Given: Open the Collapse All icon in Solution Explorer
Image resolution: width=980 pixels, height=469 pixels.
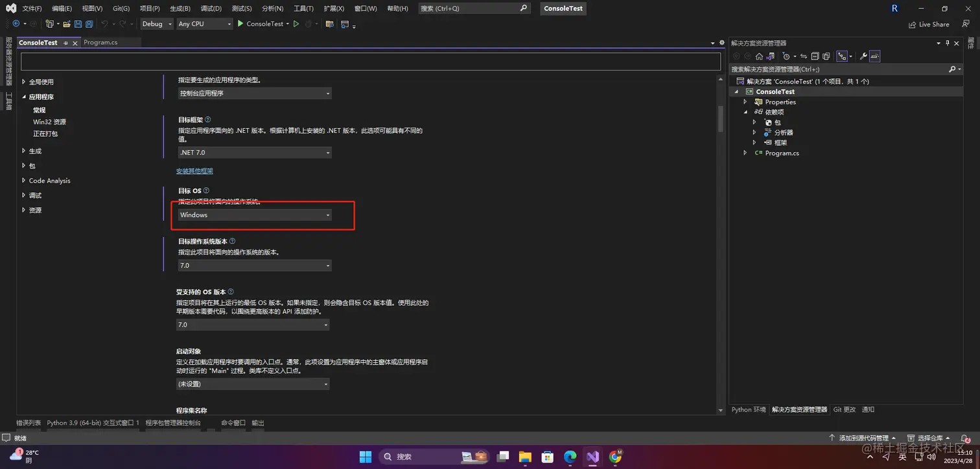Looking at the screenshot, I should (814, 56).
